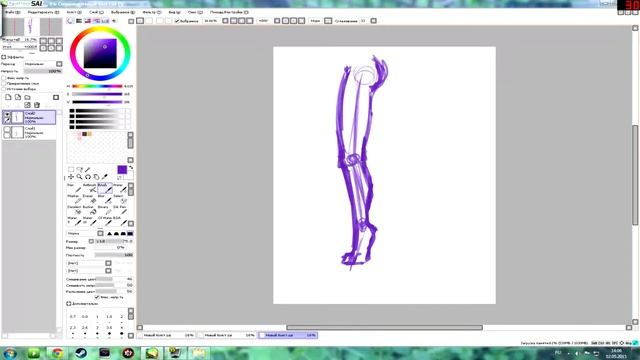Image resolution: width=640 pixels, height=360 pixels.
Task: Toggle the clipping group checkbox
Action: [x=4, y=83]
